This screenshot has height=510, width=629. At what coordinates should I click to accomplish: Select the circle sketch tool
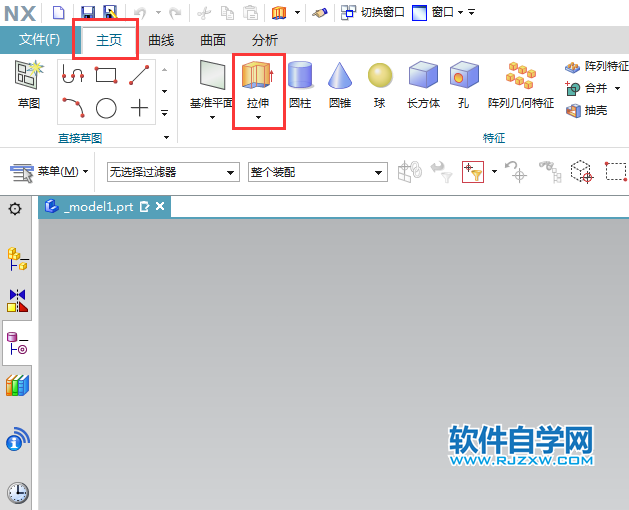106,108
